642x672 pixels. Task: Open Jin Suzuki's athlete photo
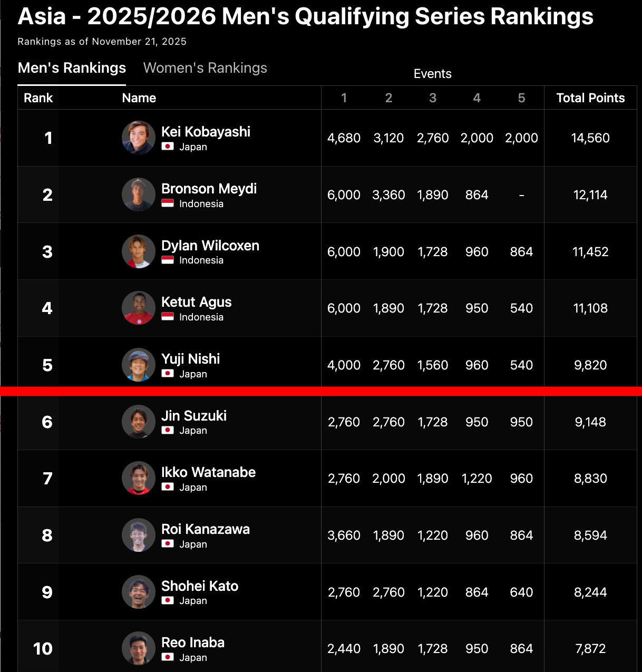[139, 422]
